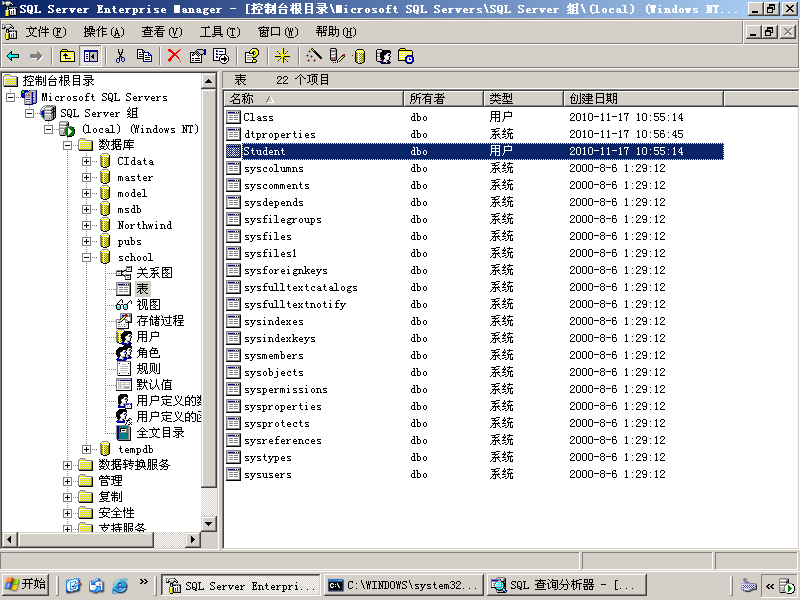
Task: Launch the Run a Wizard wand icon
Action: coord(313,56)
